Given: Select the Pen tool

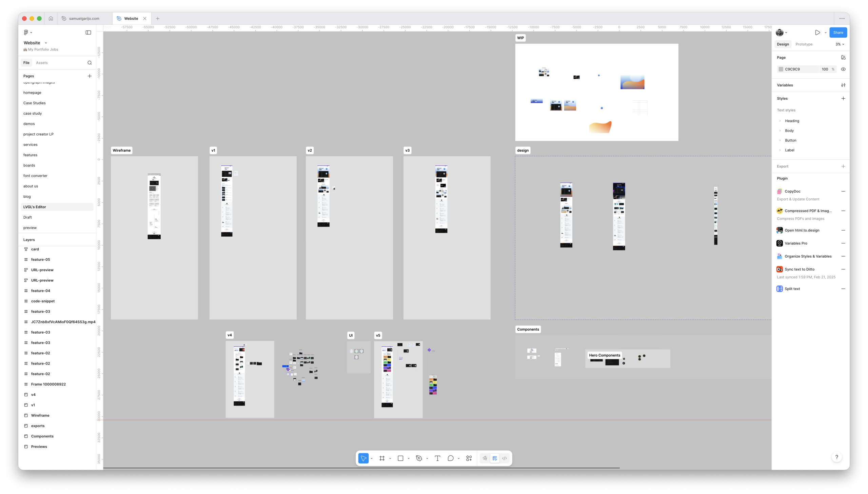Looking at the screenshot, I should click(419, 458).
